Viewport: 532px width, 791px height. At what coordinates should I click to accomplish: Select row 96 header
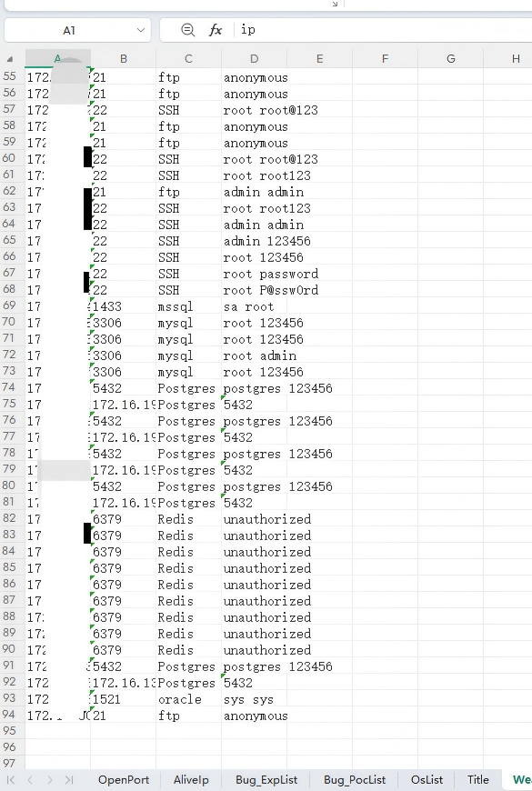pos(10,747)
